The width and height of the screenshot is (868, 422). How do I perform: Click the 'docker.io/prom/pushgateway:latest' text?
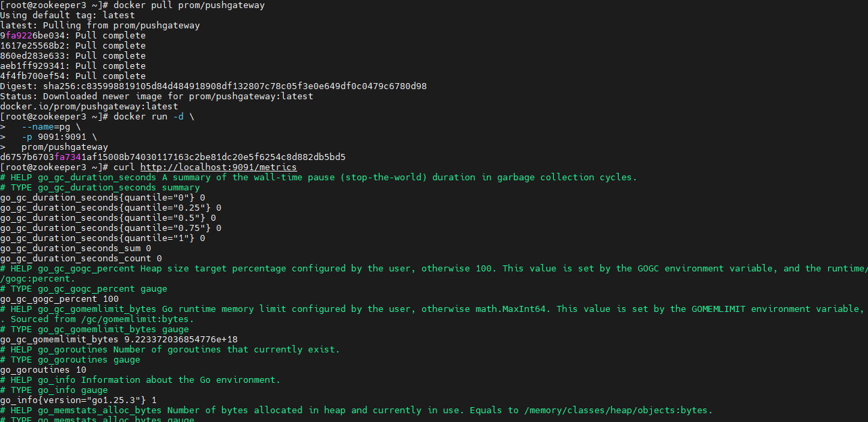point(88,107)
